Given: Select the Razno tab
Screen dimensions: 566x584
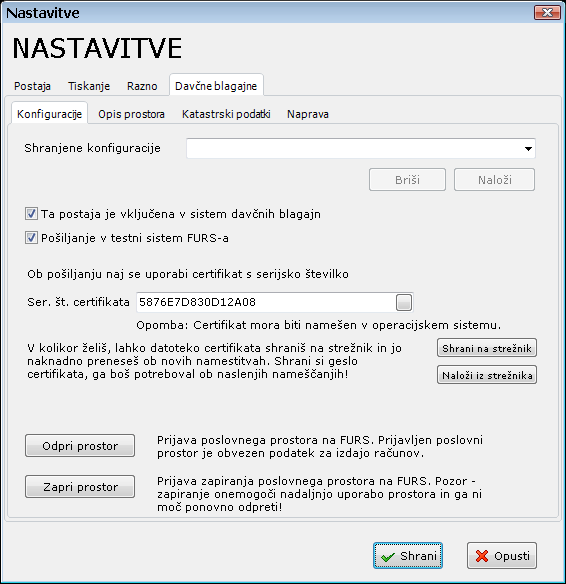Looking at the screenshot, I should coord(142,86).
